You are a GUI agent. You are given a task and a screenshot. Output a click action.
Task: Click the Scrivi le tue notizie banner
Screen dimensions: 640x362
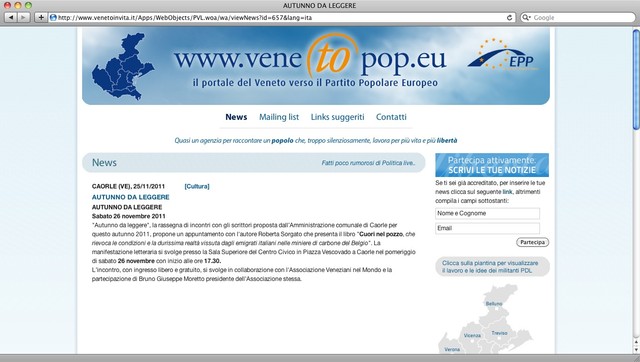492,165
